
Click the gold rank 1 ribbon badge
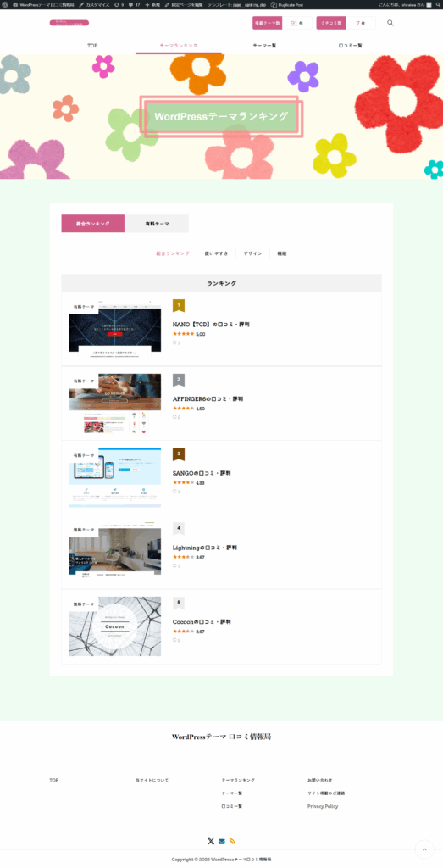pyautogui.click(x=179, y=305)
